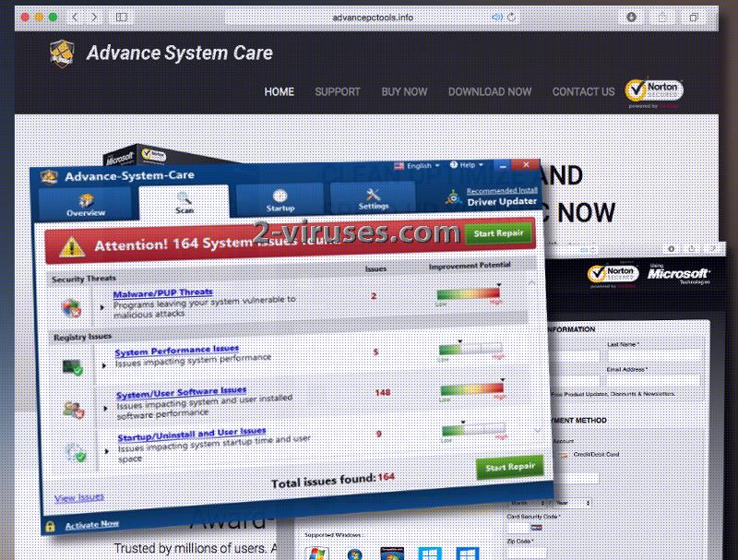Click the Malware/PUP Threats shield icon

point(72,308)
